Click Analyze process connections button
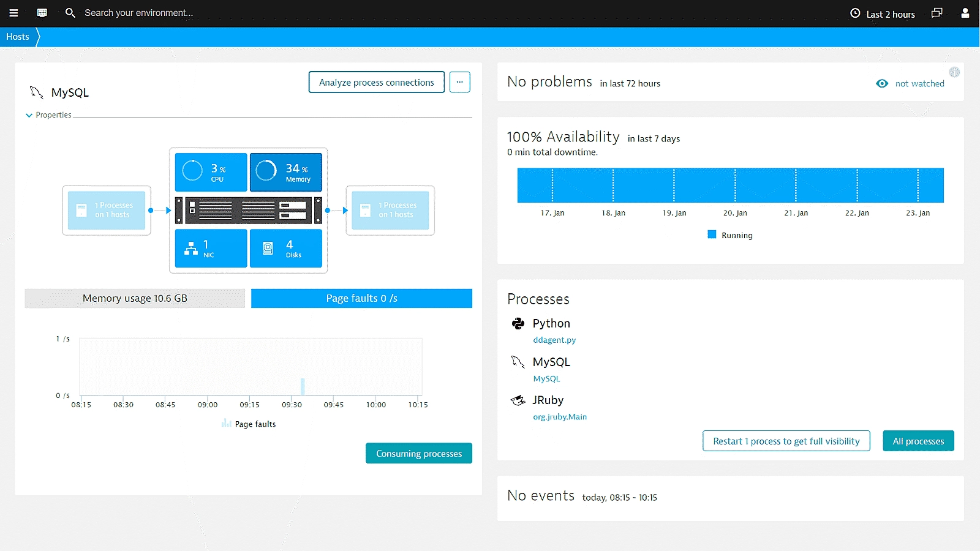 point(377,83)
